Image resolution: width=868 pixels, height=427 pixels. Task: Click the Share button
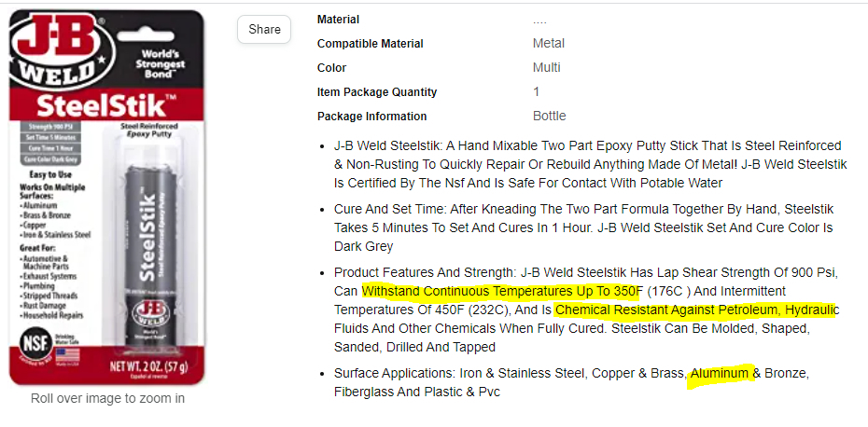264,29
